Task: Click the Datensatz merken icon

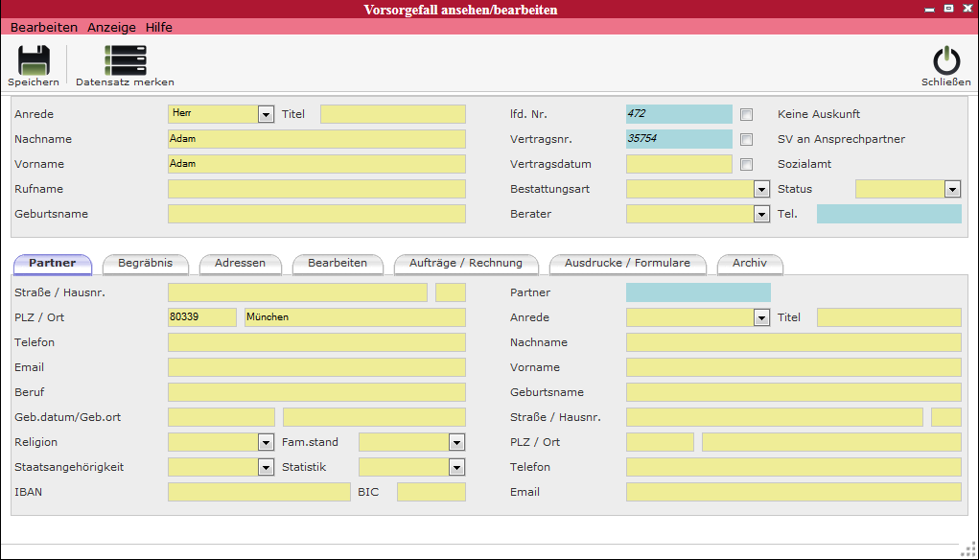Action: [126, 60]
